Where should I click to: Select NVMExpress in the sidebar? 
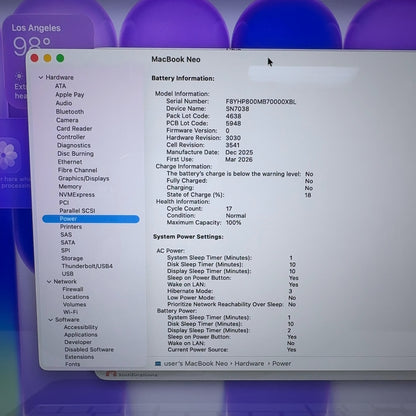pyautogui.click(x=77, y=195)
